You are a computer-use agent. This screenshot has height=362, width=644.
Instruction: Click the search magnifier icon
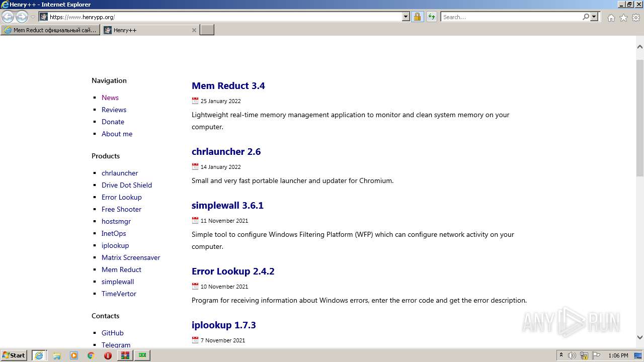pyautogui.click(x=586, y=17)
